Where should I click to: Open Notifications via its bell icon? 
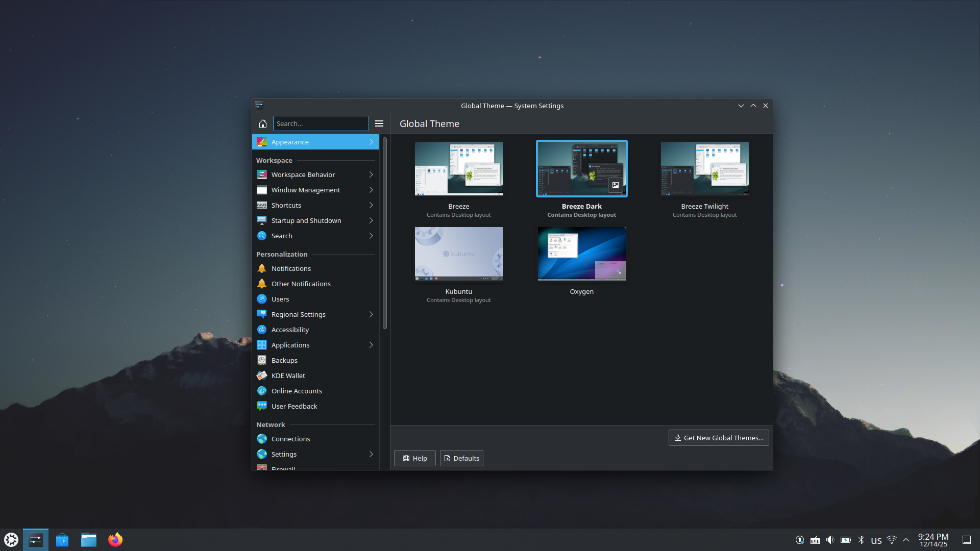tap(262, 268)
